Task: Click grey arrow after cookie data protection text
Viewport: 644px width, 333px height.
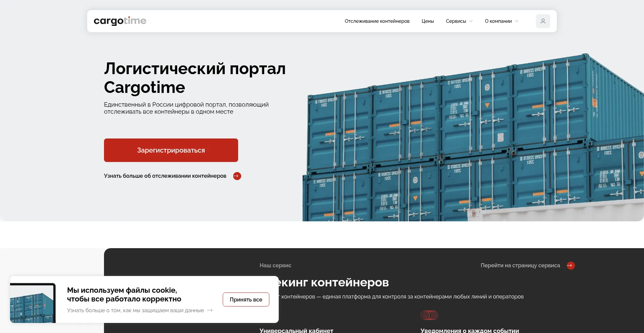Action: 210,311
